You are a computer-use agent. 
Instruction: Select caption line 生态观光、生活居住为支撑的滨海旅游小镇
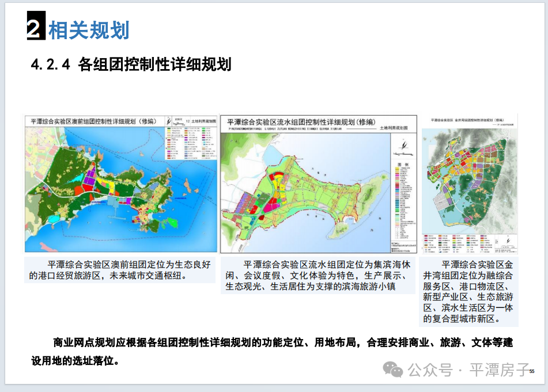pos(311,287)
